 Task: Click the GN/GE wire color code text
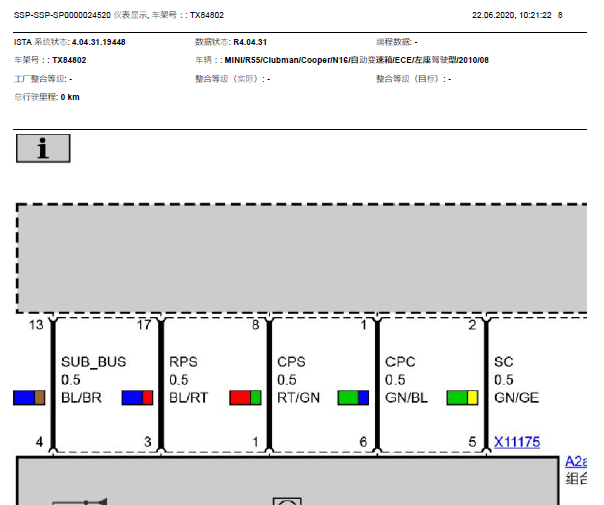[517, 398]
